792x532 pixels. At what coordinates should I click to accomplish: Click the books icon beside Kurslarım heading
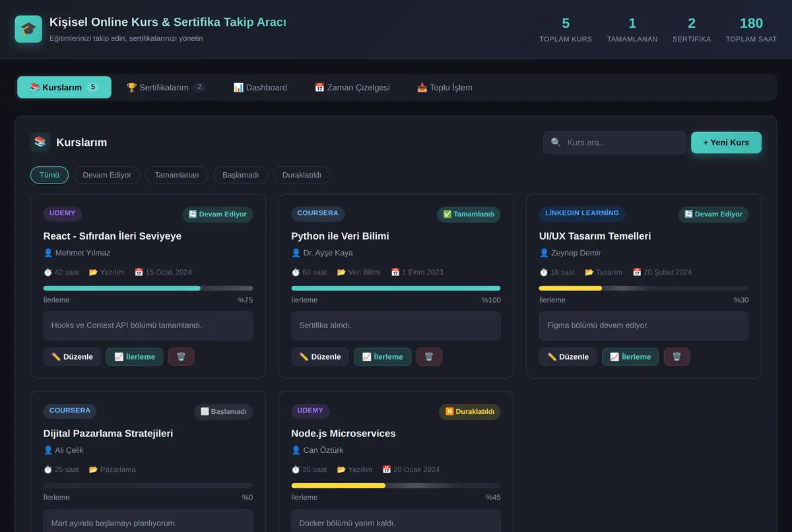click(40, 142)
